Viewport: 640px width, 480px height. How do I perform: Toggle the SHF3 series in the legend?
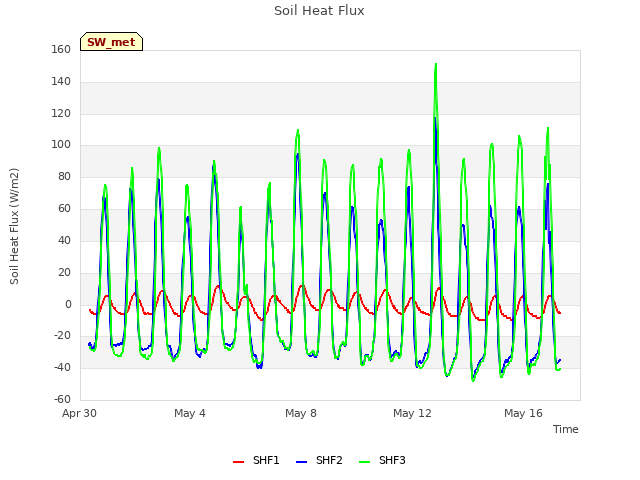click(x=382, y=460)
